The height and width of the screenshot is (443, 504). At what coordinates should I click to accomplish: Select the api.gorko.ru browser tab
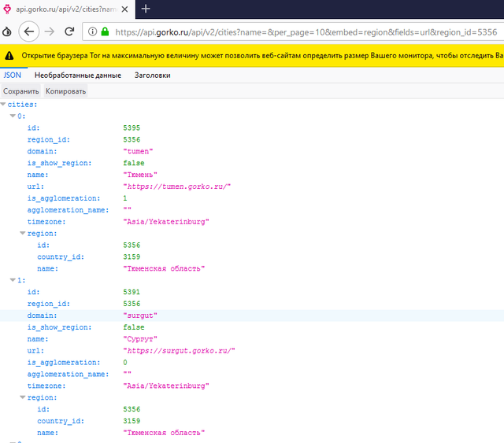click(66, 9)
